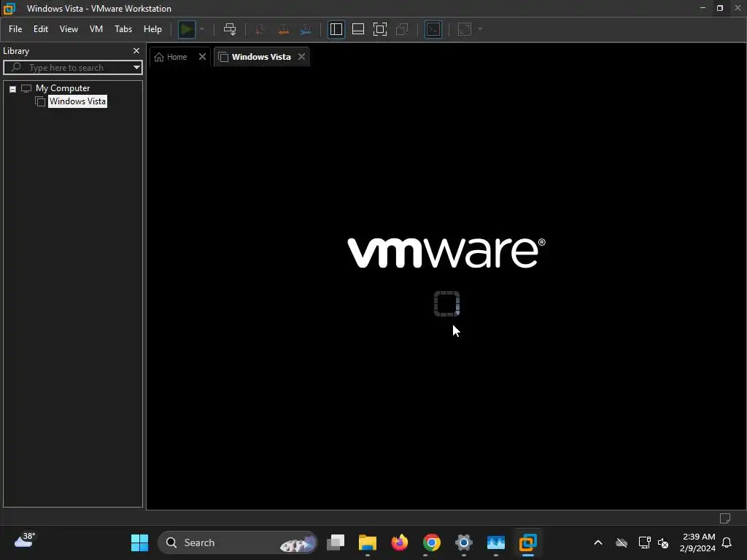Screen dimensions: 747x560
Task: Open the VM menu
Action: 96,29
